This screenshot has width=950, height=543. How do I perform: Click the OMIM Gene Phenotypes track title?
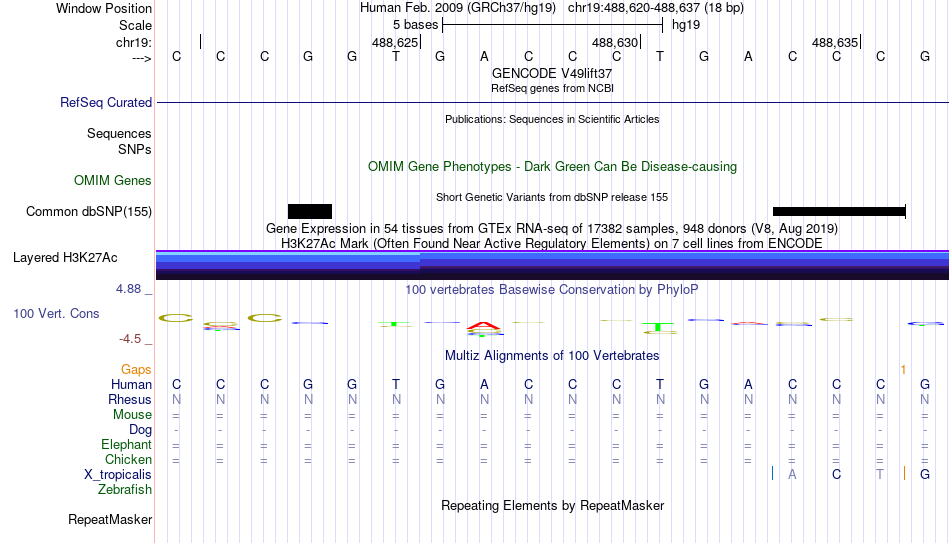tap(552, 167)
